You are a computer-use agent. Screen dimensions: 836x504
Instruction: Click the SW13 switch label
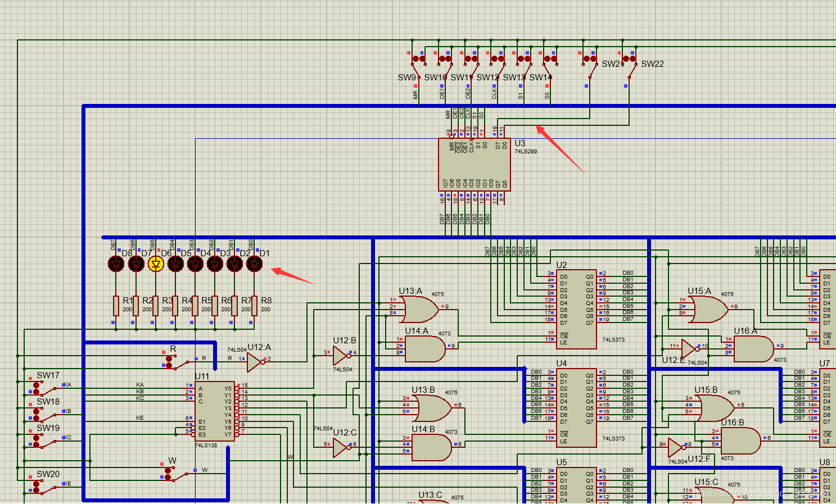click(x=514, y=78)
